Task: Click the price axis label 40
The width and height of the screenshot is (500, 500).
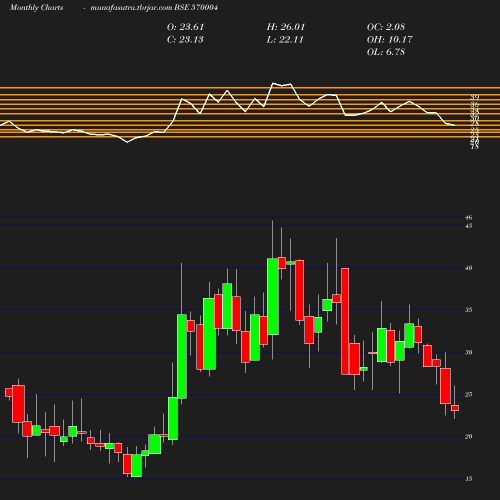Action: [x=469, y=268]
